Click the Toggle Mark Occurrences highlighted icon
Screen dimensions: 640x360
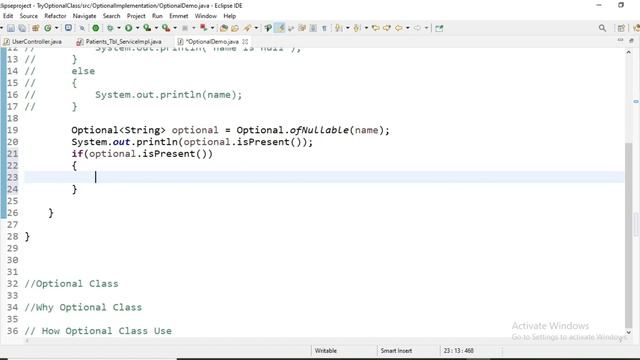click(280, 28)
